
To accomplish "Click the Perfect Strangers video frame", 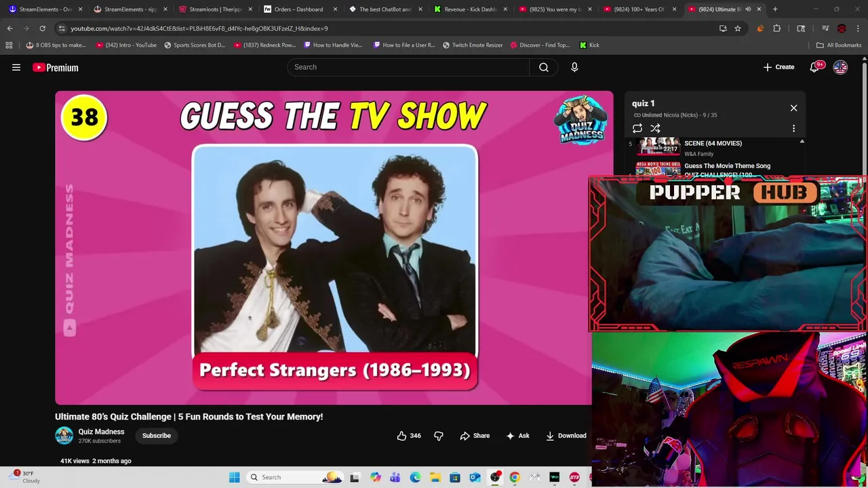I will tap(335, 249).
